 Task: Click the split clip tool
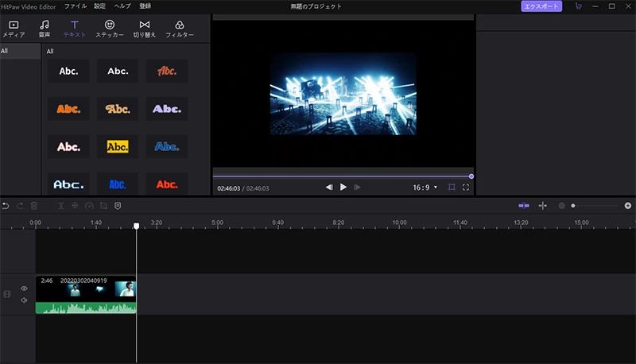coord(61,206)
